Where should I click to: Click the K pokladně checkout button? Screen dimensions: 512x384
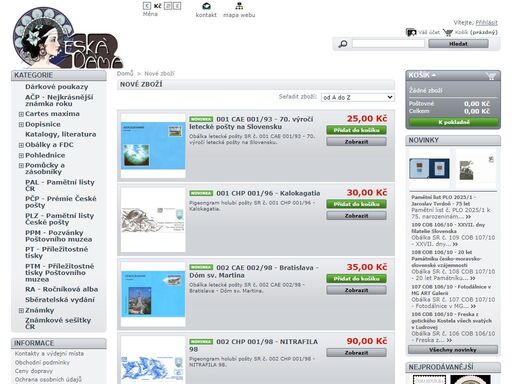tap(454, 122)
